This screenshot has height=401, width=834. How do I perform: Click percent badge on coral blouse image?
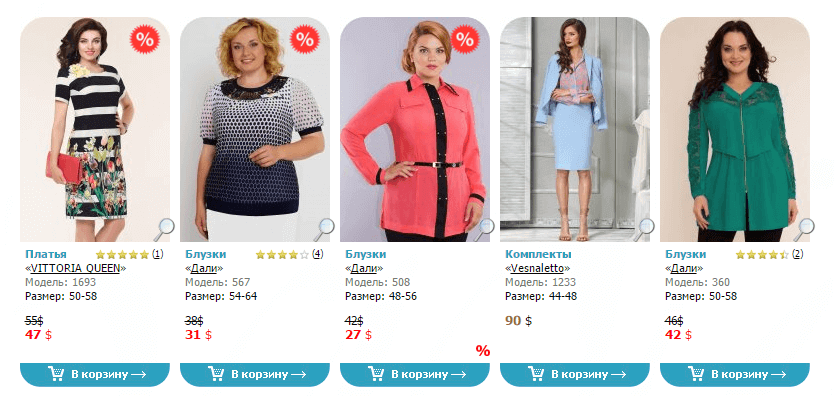point(465,38)
